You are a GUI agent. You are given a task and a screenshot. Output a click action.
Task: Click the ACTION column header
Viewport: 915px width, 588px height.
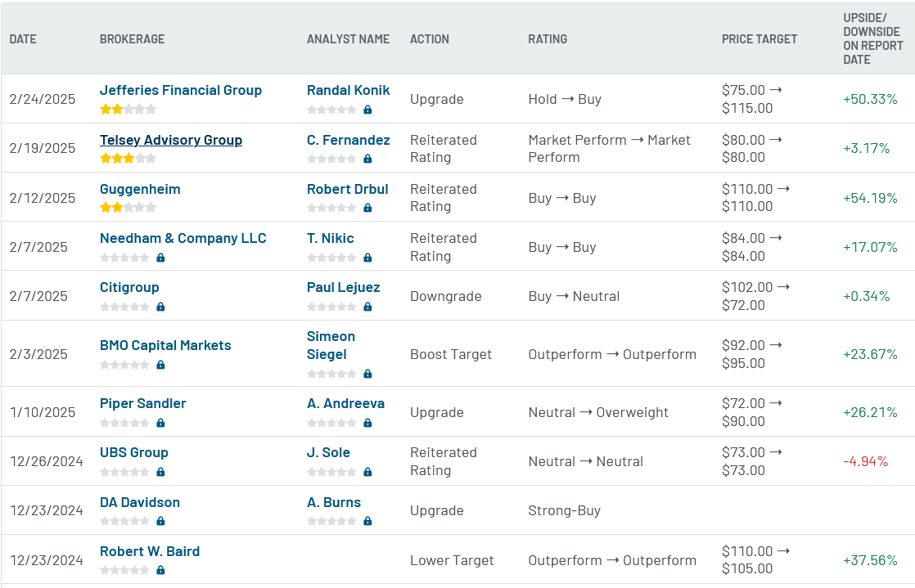tap(430, 39)
